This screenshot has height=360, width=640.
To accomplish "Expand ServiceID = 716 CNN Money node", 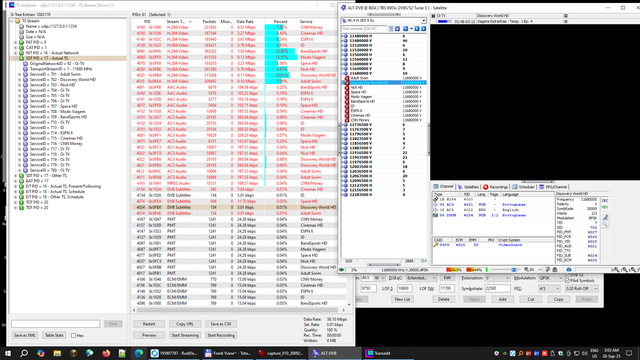I will 19,144.
